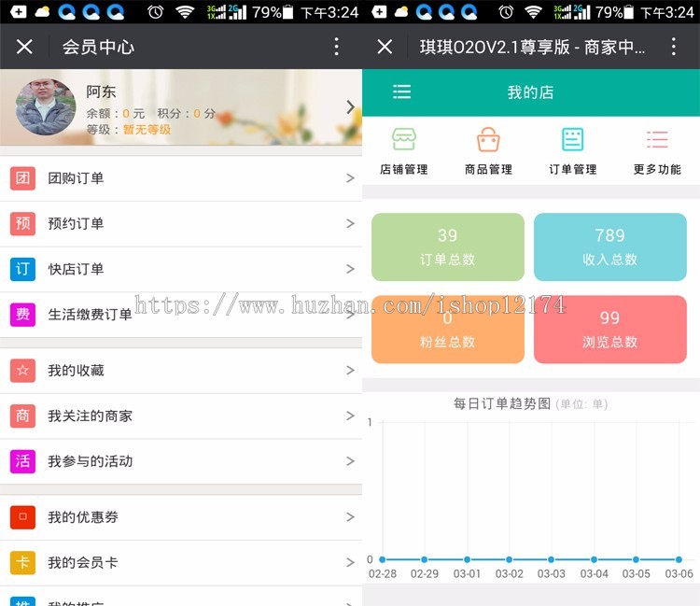Expand the 我的收藏 chevron

(350, 371)
